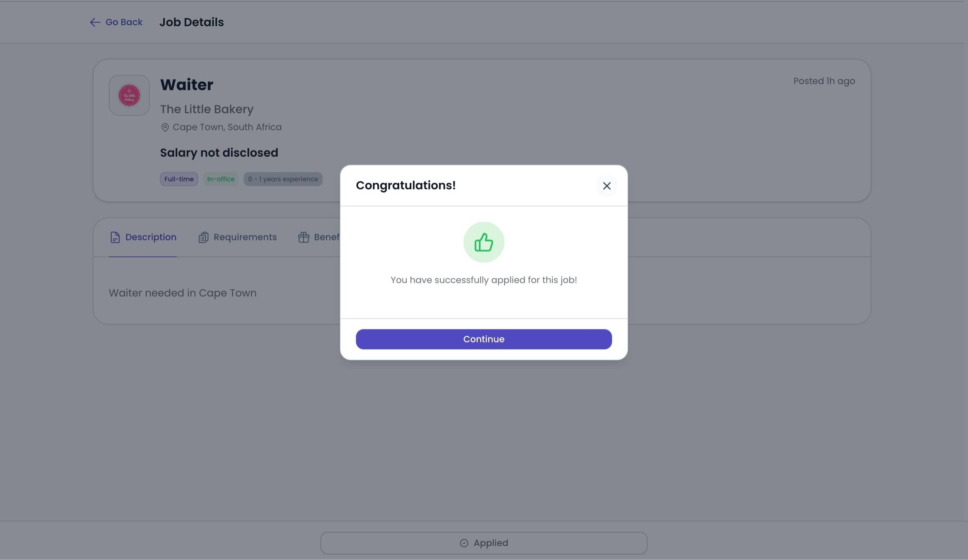This screenshot has width=968, height=560.
Task: Select the 0 - 1 years experience tag
Action: [x=283, y=179]
